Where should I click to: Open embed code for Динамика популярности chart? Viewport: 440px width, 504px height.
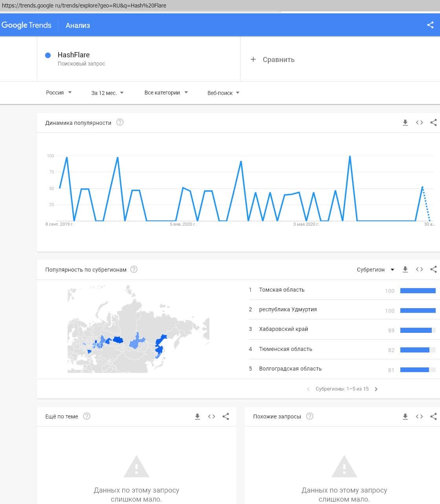(419, 123)
